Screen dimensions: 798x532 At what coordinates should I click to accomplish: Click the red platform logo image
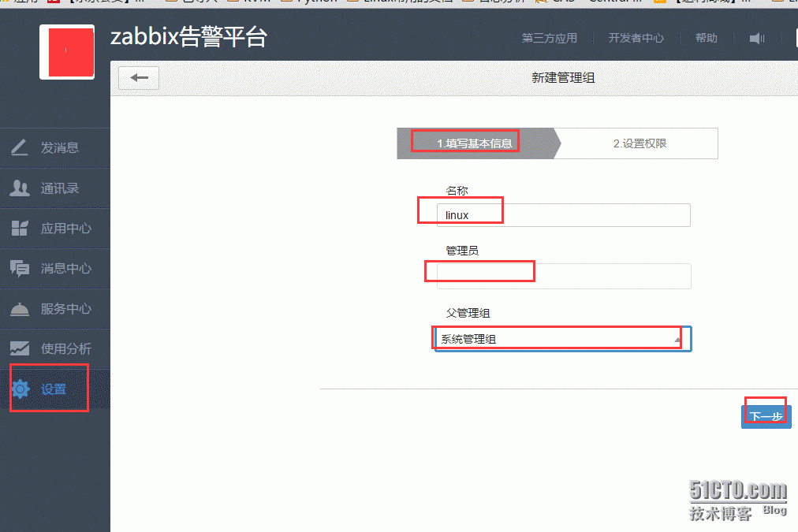point(67,52)
